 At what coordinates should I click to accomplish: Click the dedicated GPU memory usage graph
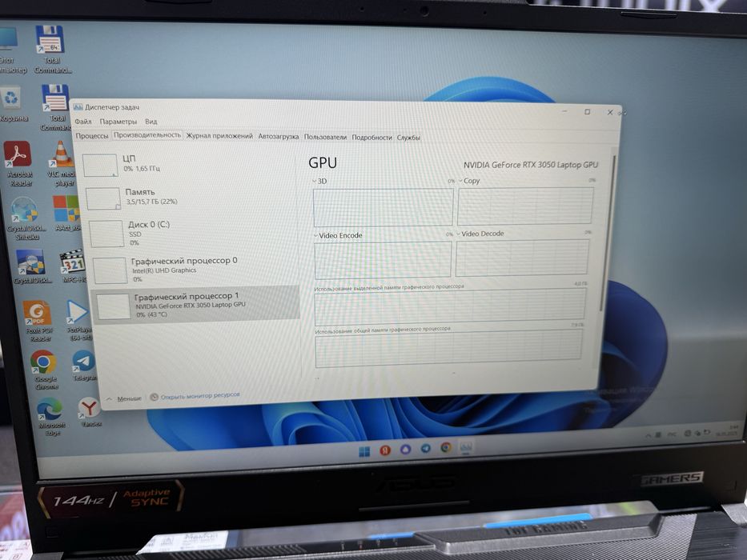tap(450, 306)
